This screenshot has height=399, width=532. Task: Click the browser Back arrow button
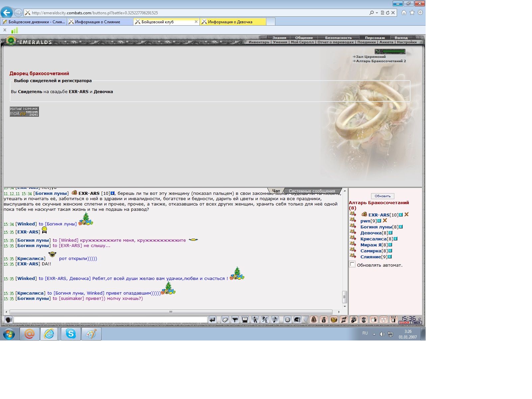(x=7, y=13)
